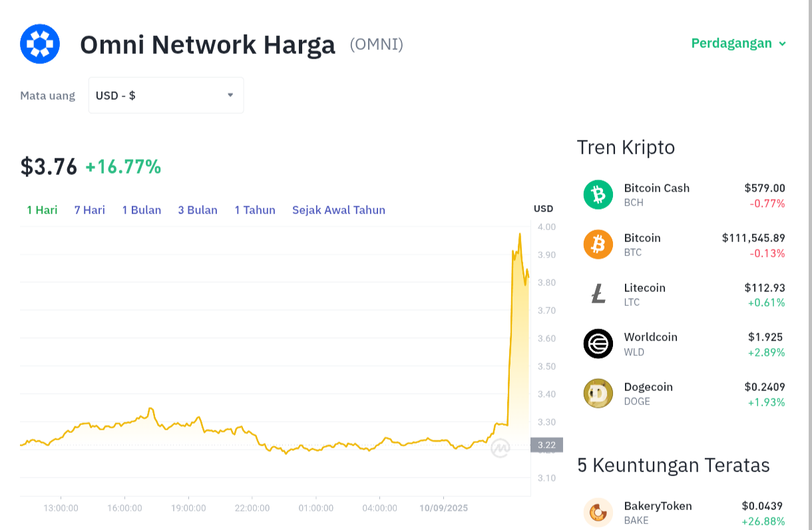Screen dimensions: 812x530
Task: Click the currency selector's dropdown arrow
Action: coord(230,95)
